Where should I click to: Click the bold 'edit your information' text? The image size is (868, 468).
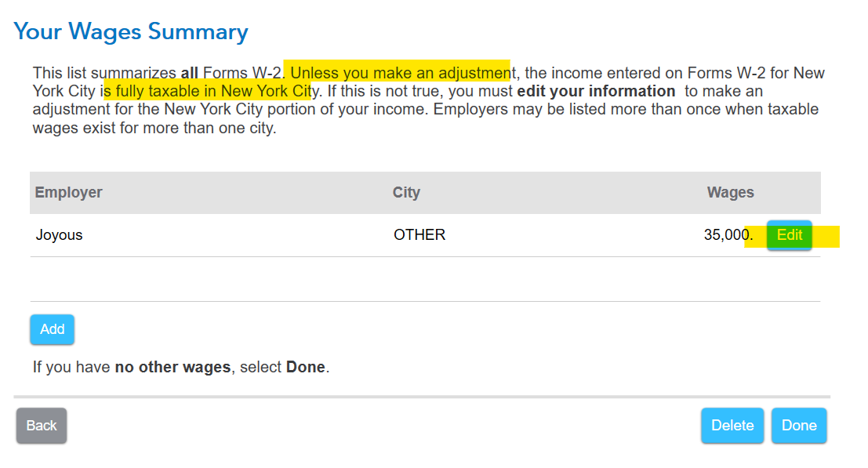596,91
